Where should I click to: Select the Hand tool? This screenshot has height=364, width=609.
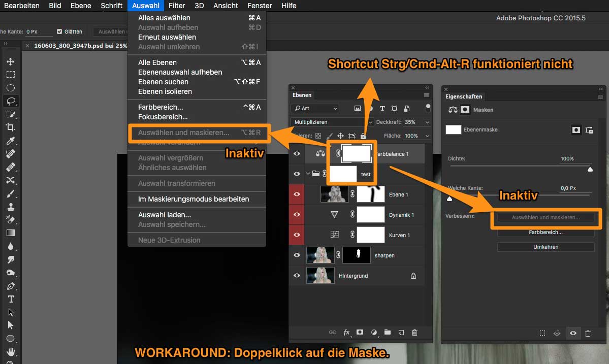coord(10,352)
